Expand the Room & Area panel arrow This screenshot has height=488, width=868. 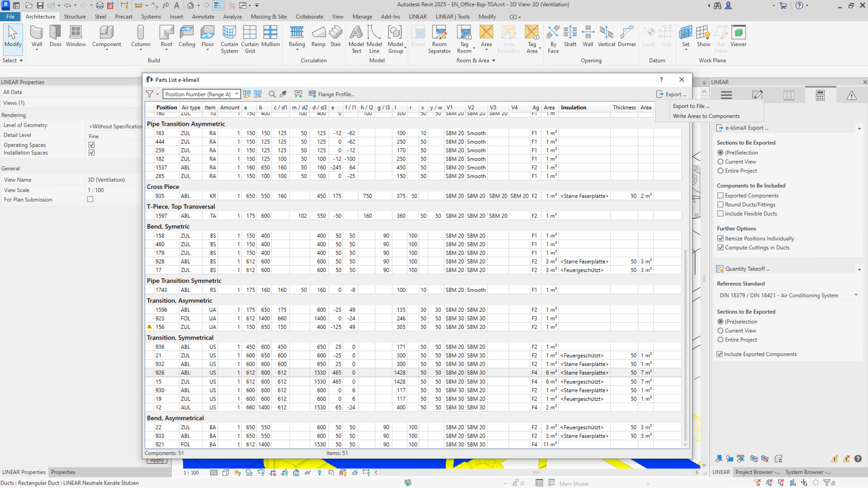coord(494,61)
